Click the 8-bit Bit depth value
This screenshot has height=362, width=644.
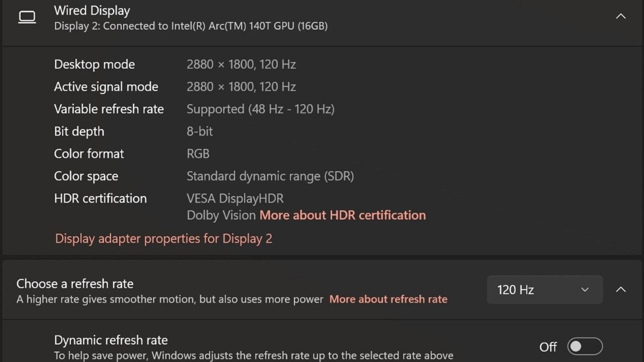pos(200,131)
